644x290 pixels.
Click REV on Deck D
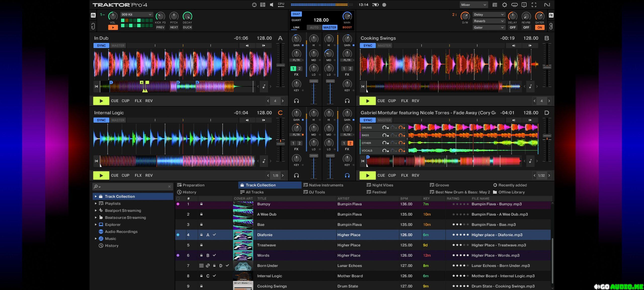pyautogui.click(x=415, y=175)
